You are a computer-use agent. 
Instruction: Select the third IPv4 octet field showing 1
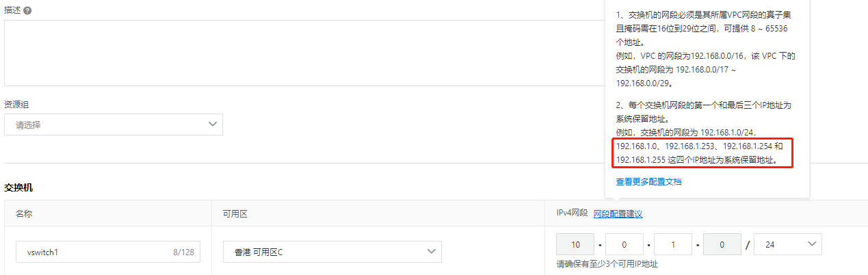[x=673, y=244]
